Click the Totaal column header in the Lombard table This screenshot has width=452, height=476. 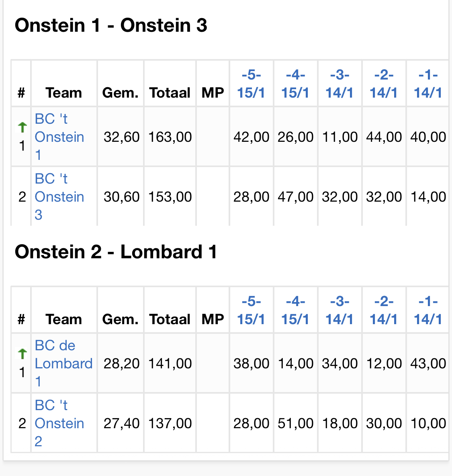170,319
